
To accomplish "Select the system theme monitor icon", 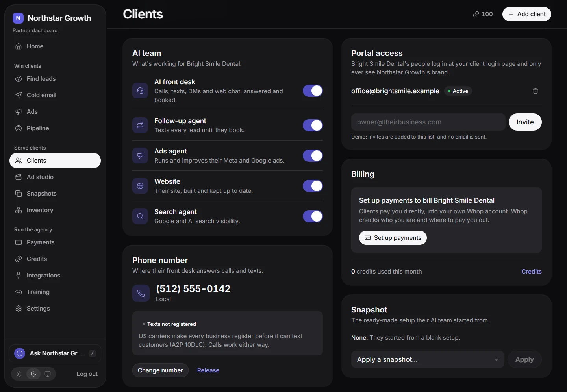I will click(48, 374).
